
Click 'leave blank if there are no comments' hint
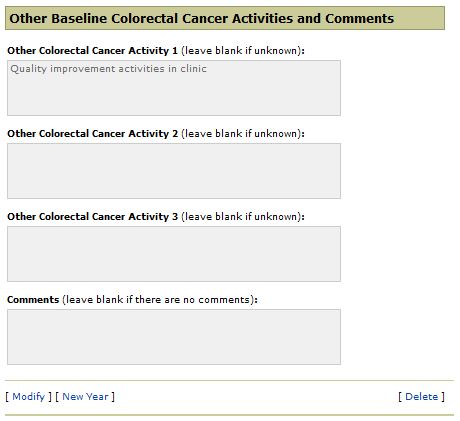coord(158,300)
